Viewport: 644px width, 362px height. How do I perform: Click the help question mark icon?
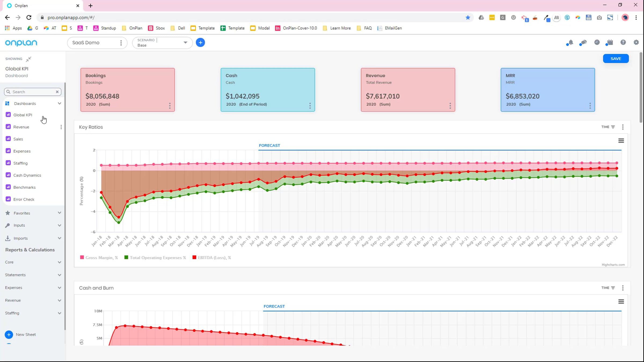(x=623, y=42)
